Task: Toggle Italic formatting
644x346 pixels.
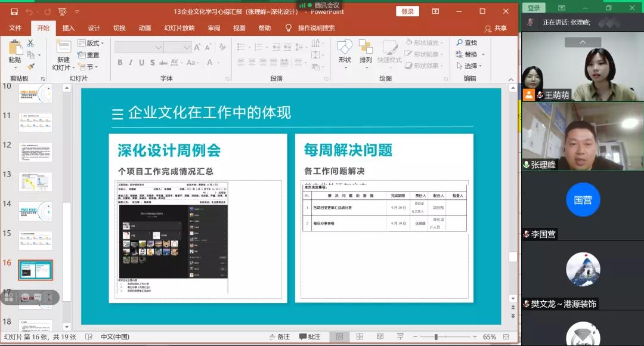Action: point(130,63)
